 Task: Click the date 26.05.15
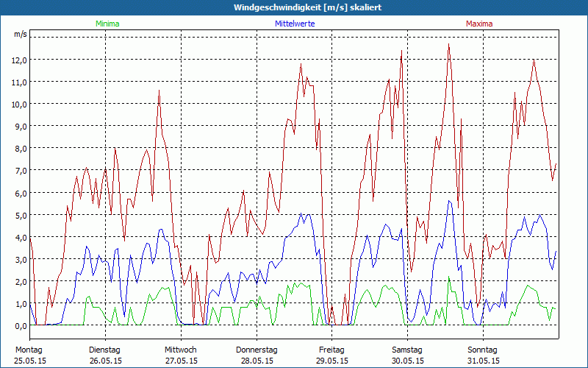106,361
